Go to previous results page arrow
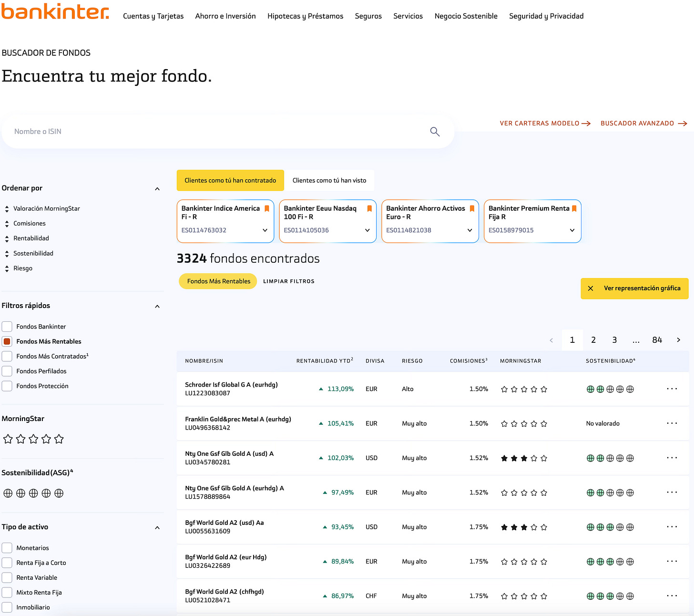Image resolution: width=694 pixels, height=616 pixels. pos(551,340)
